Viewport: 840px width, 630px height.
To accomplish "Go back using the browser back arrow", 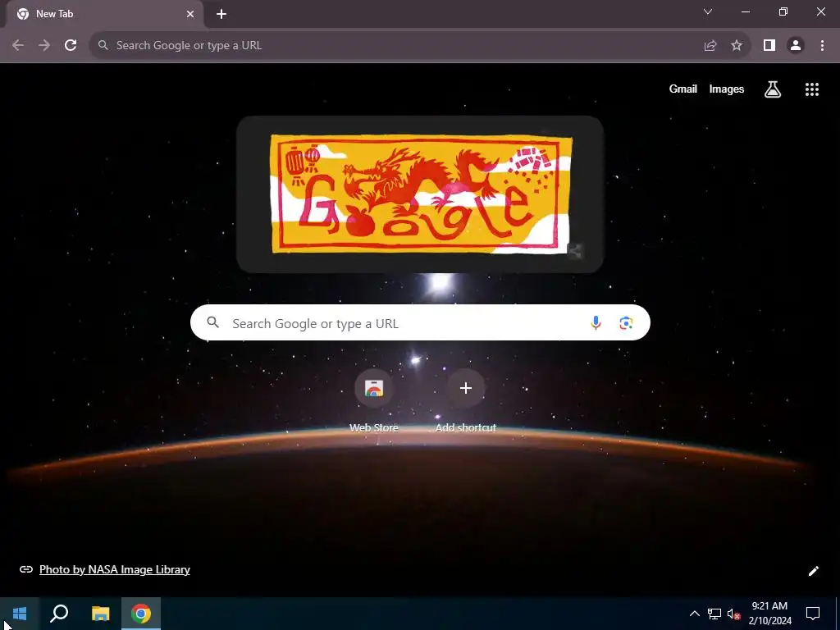I will [x=18, y=46].
